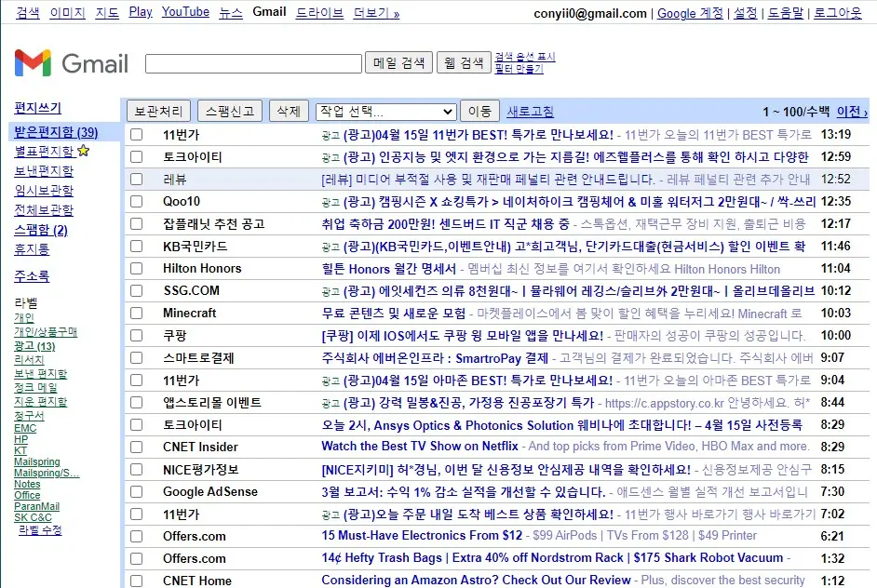Tick the checkbox for the 13:19 11번가 email
877x588 pixels.
137,135
